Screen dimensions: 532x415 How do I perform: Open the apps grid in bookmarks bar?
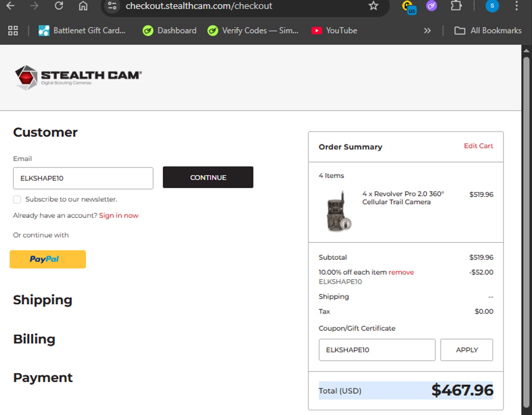(13, 31)
